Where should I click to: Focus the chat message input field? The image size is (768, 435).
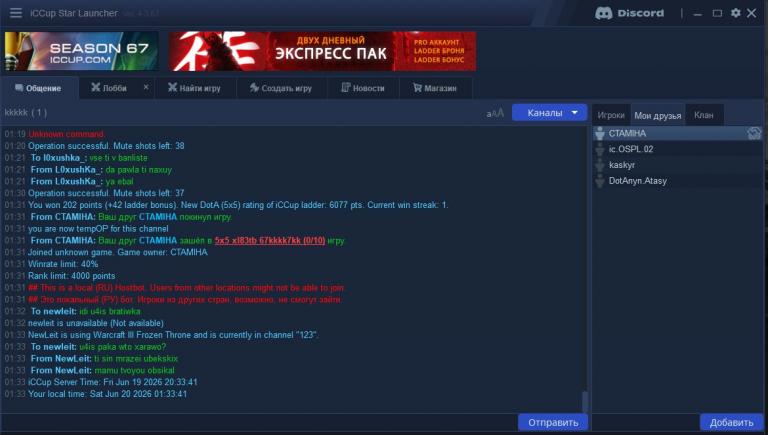click(x=260, y=422)
